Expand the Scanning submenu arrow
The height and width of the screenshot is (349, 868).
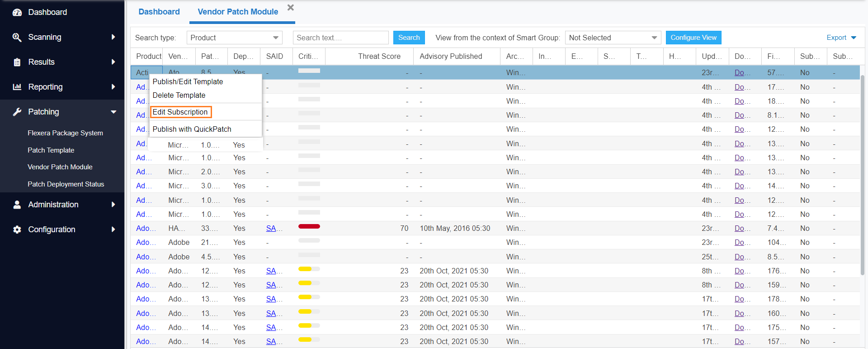113,37
